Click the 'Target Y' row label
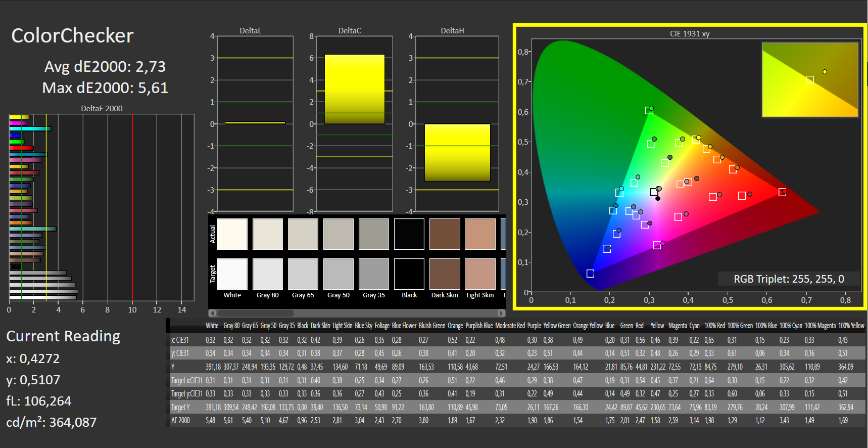Screen dimensions: 868x448 click(181, 407)
